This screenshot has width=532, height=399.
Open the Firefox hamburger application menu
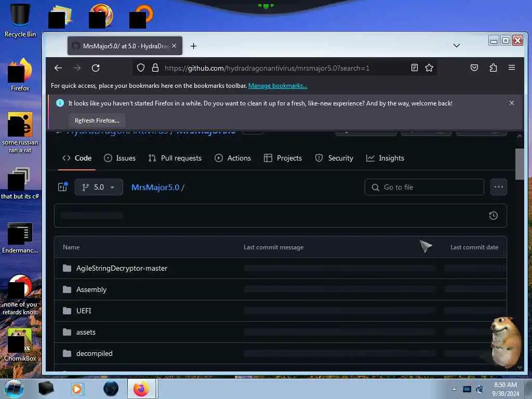[512, 68]
